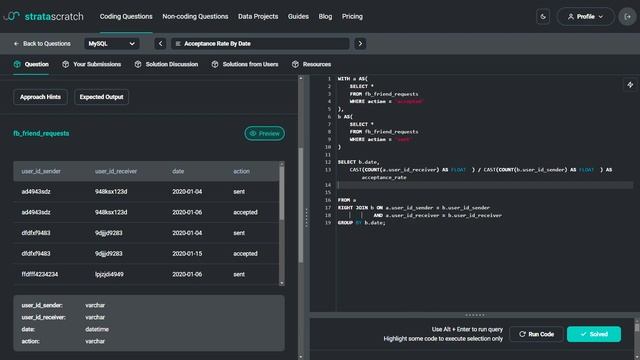Click cell lpjzjdi4949 in table
Screen dimensions: 640x360
[x=109, y=274]
